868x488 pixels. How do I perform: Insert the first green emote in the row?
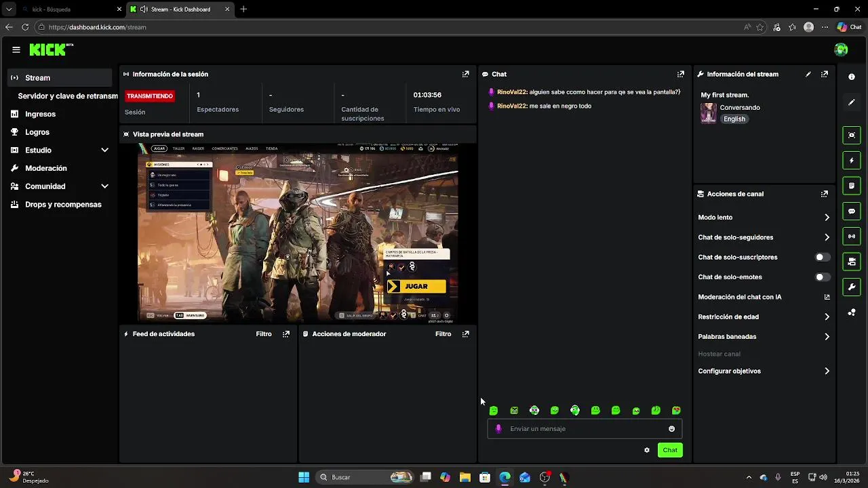[494, 411]
